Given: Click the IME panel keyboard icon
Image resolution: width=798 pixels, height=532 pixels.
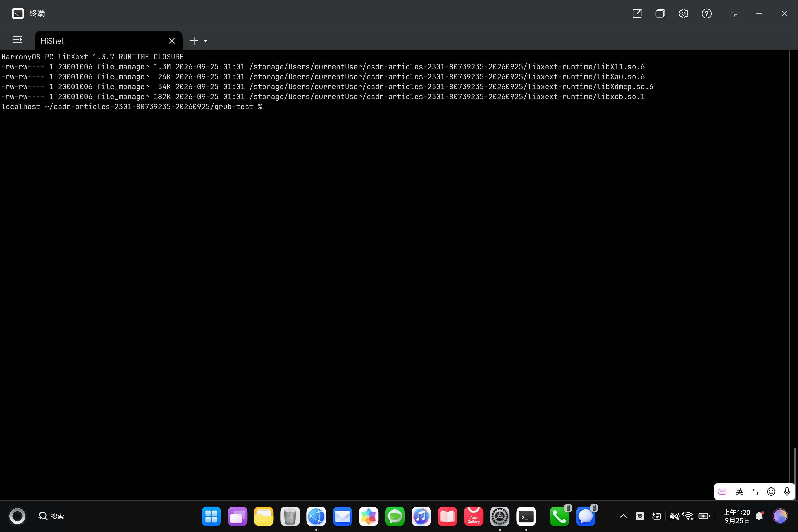Looking at the screenshot, I should (722, 492).
